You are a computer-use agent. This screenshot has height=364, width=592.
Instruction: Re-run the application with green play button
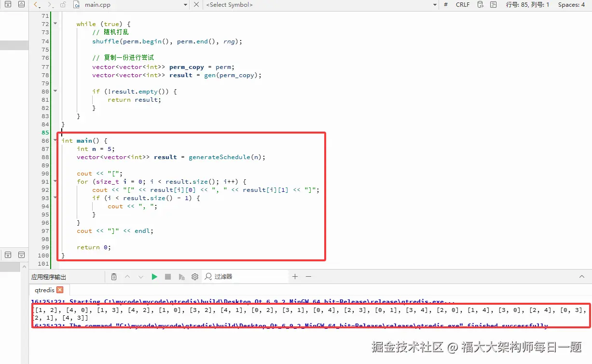coord(154,277)
